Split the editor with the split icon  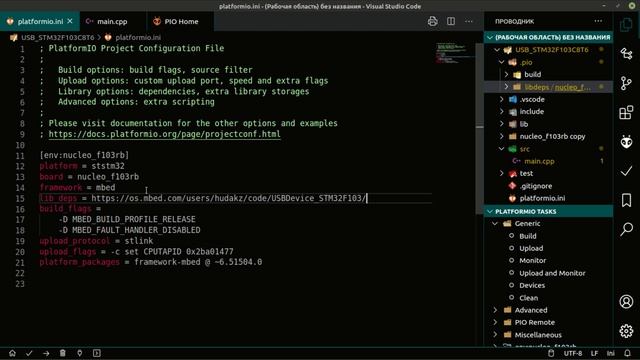tap(451, 21)
